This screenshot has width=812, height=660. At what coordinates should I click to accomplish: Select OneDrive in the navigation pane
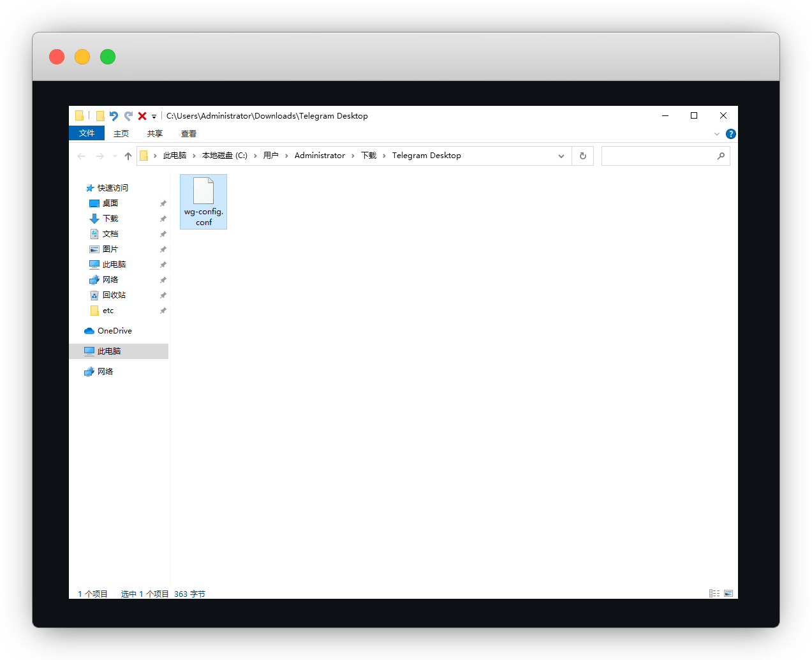[x=114, y=331]
